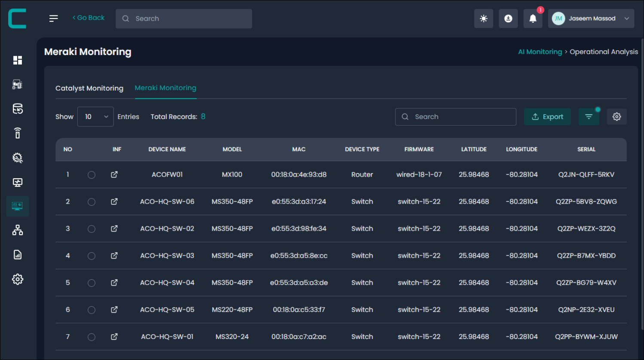
Task: Open notifications bell icon
Action: pyautogui.click(x=533, y=18)
